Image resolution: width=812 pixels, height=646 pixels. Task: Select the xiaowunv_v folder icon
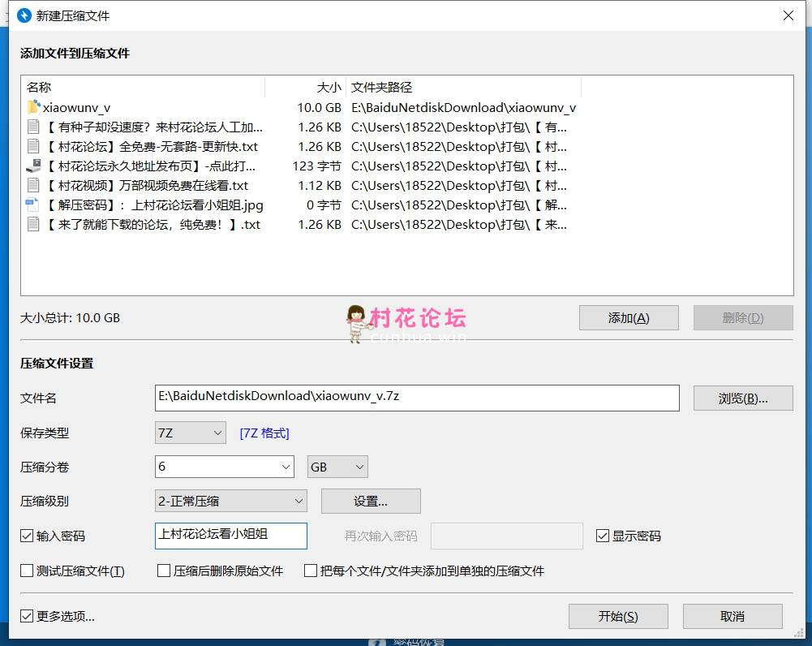33,107
